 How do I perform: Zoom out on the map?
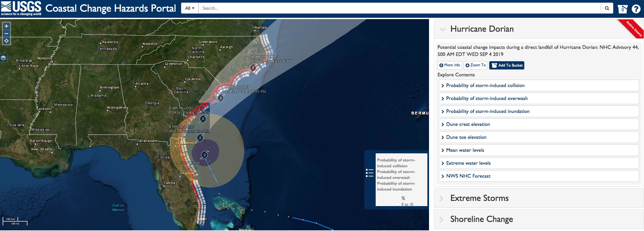point(6,34)
